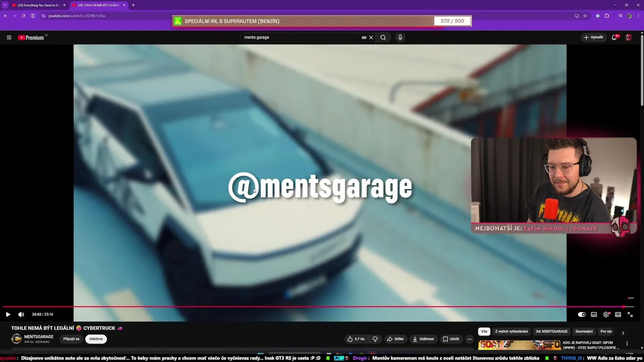The image size is (644, 362).
Task: Open options for KDO JE RAPOVEJ GOAT video
Action: pos(627,344)
